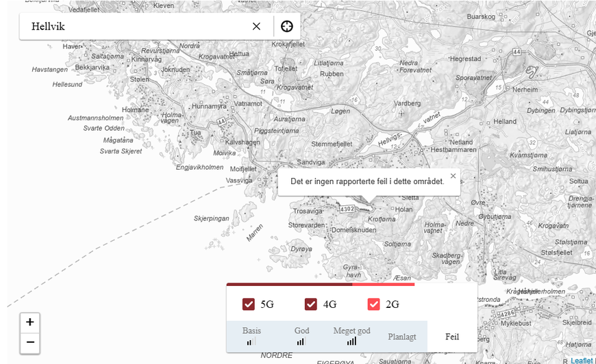Screen dimensions: 596x364
Task: Click the 5G label text
Action: [267, 304]
